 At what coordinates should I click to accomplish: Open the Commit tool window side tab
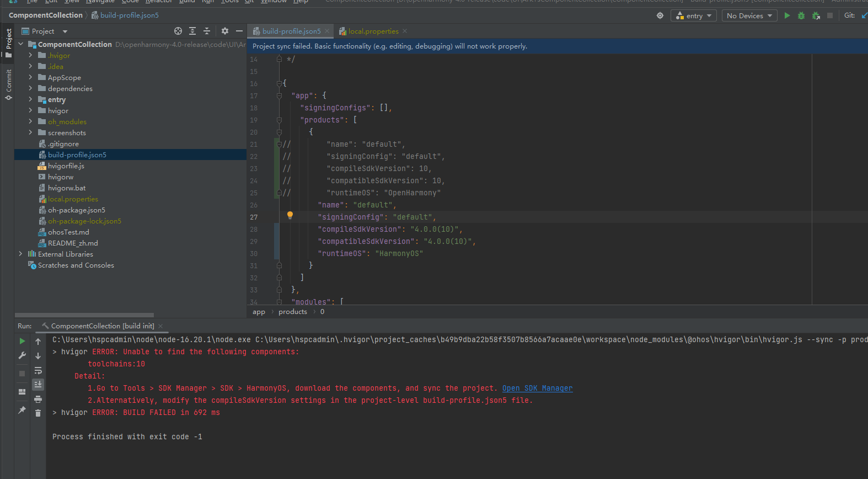point(8,84)
